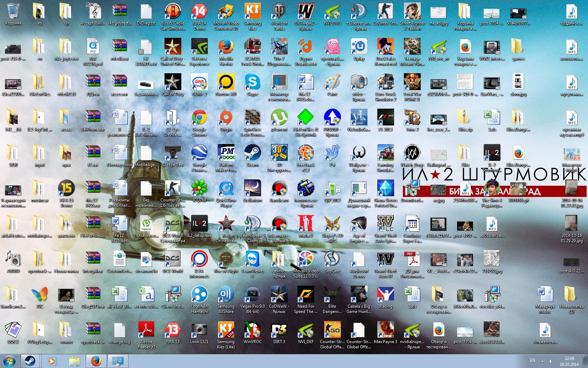Open F1 2013 game shortcut
The image size is (588, 368).
click(385, 121)
